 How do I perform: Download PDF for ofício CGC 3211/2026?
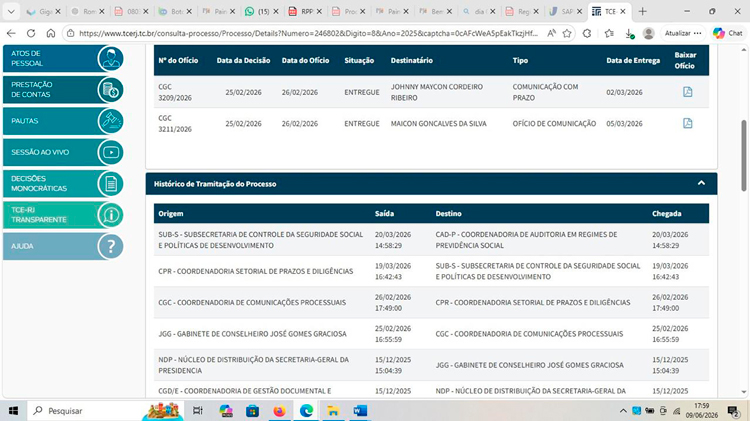tap(687, 123)
